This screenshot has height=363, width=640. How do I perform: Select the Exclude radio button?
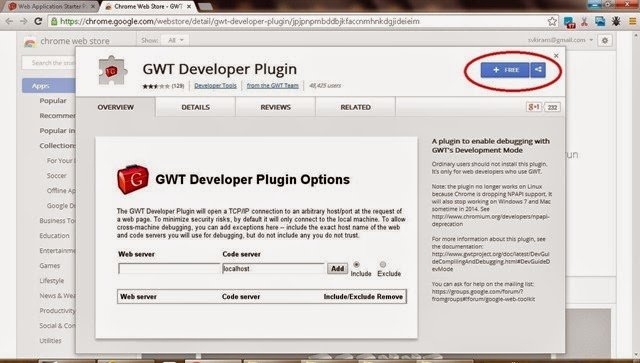[382, 265]
